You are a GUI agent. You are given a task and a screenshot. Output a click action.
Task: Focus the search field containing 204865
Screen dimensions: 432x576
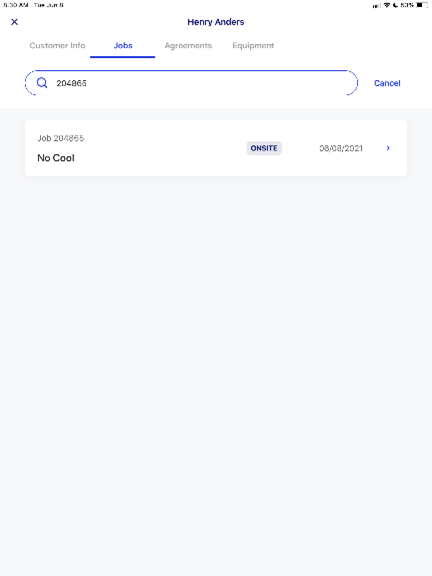(191, 83)
